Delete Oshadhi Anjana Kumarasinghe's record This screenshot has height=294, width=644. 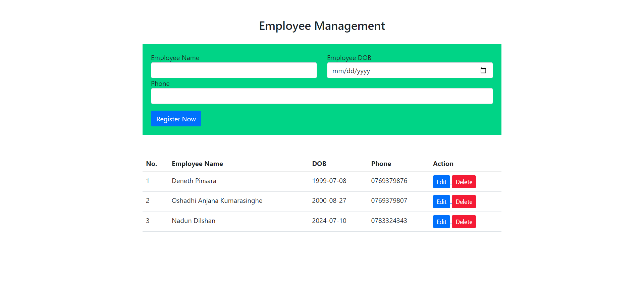click(x=464, y=202)
